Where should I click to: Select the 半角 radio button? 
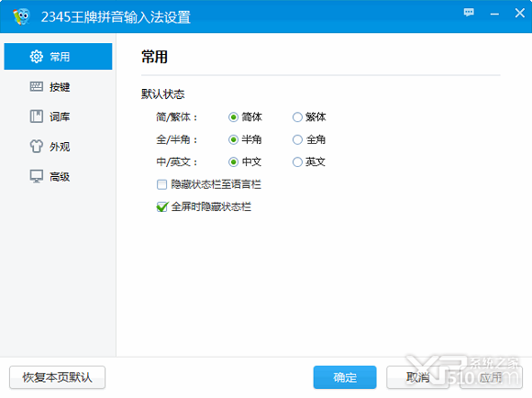pos(233,139)
